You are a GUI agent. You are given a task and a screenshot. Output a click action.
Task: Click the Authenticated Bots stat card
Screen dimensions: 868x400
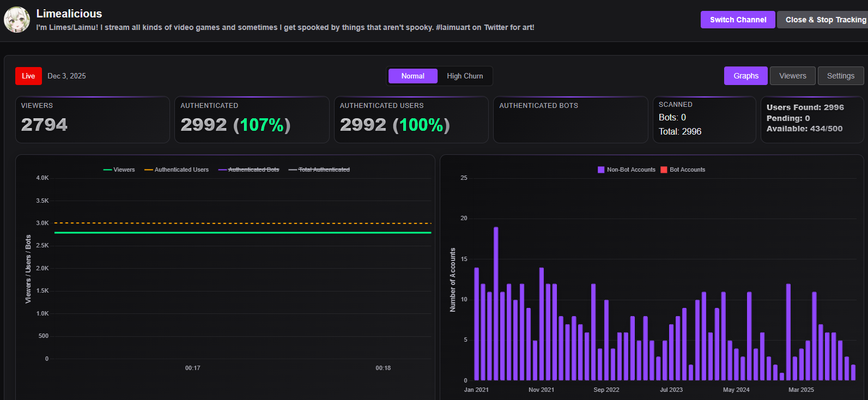click(x=570, y=120)
